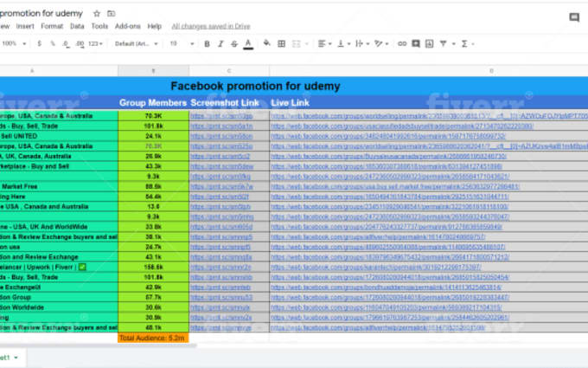Open the Data menu
The width and height of the screenshot is (588, 368).
[77, 26]
